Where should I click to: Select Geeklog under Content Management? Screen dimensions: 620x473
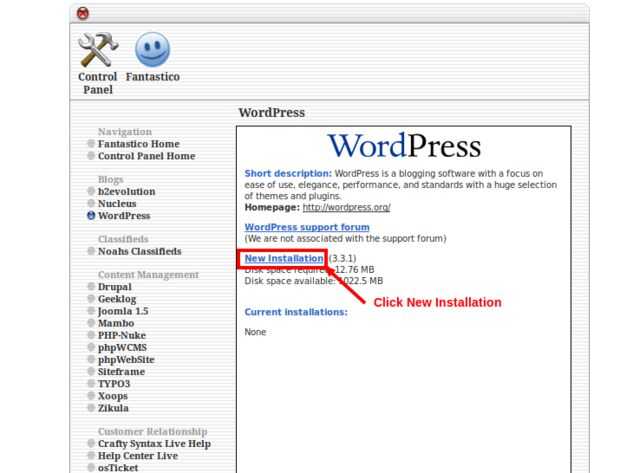coord(117,299)
